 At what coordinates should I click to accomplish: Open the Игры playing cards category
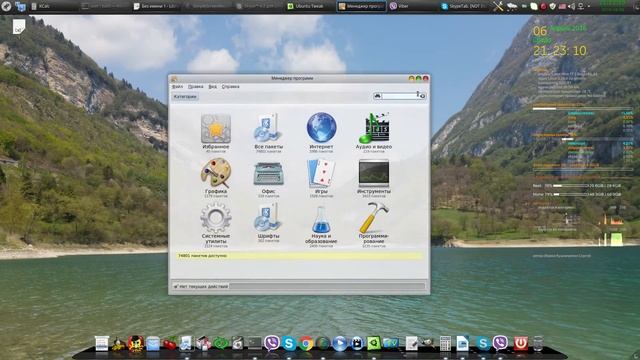pos(321,178)
